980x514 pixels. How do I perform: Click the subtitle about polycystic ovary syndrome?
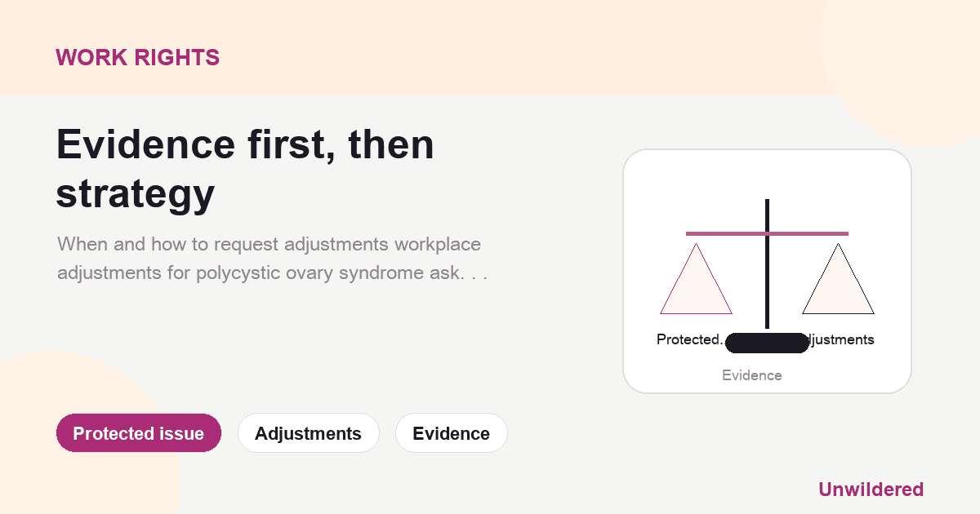(x=272, y=259)
